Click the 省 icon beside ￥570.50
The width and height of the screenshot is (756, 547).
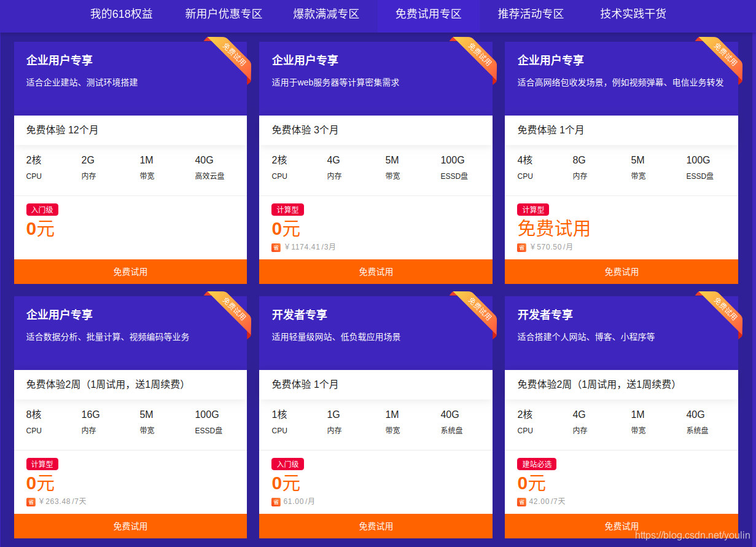coord(522,248)
